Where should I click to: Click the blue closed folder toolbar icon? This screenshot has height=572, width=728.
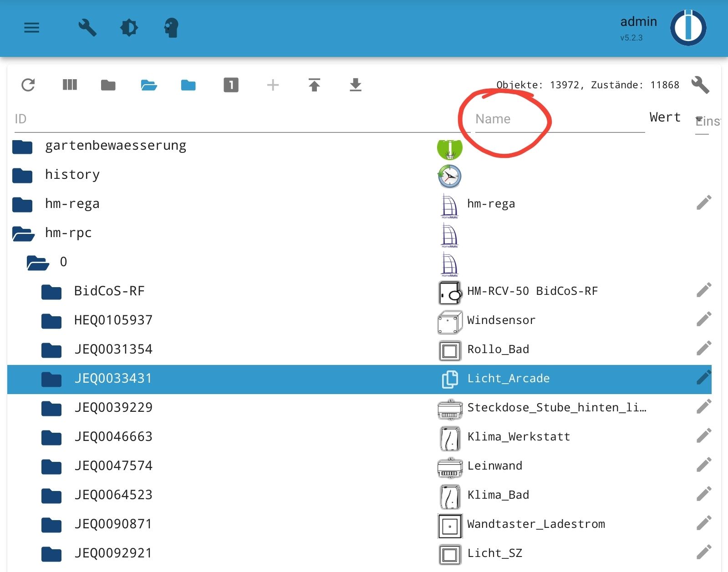188,85
